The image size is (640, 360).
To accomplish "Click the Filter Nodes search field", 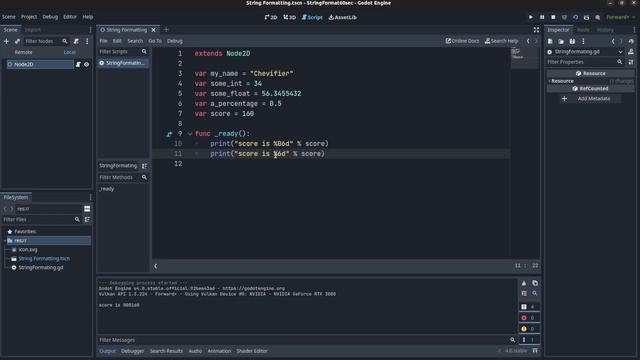I will tap(46, 41).
